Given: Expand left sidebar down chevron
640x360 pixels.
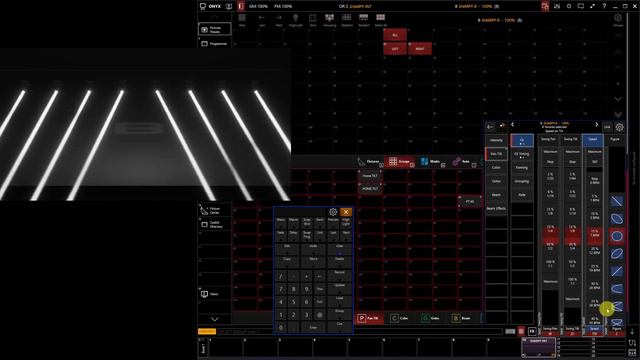Looking at the screenshot, I should point(215,319).
